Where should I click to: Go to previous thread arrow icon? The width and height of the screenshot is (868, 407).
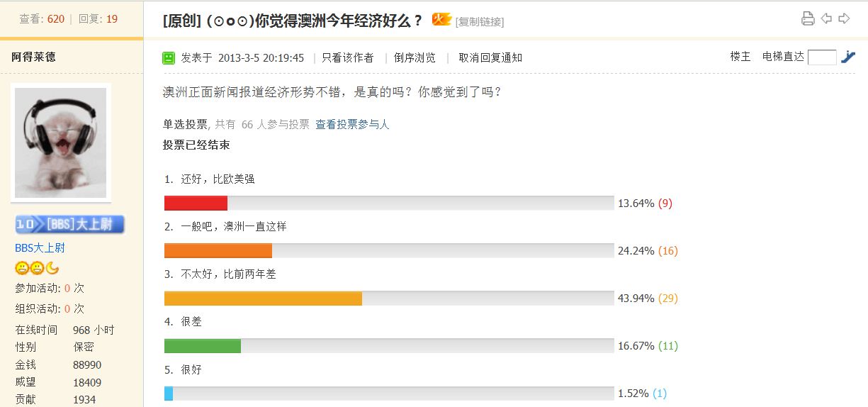826,18
